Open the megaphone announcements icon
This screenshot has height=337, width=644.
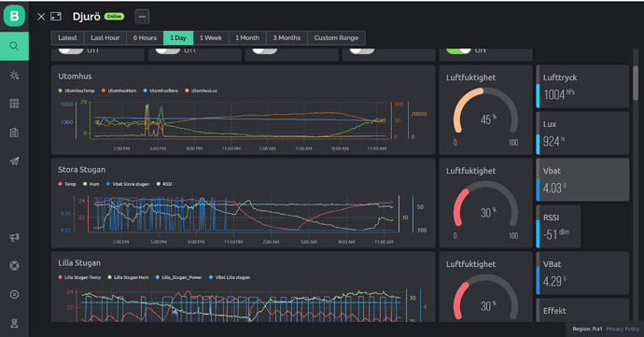14,237
